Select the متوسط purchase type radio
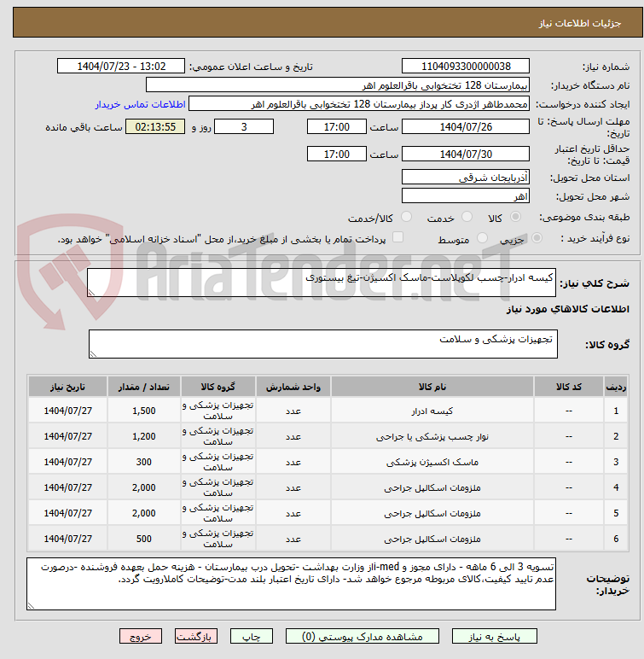Screen dimensions: 644x659 click(482, 238)
